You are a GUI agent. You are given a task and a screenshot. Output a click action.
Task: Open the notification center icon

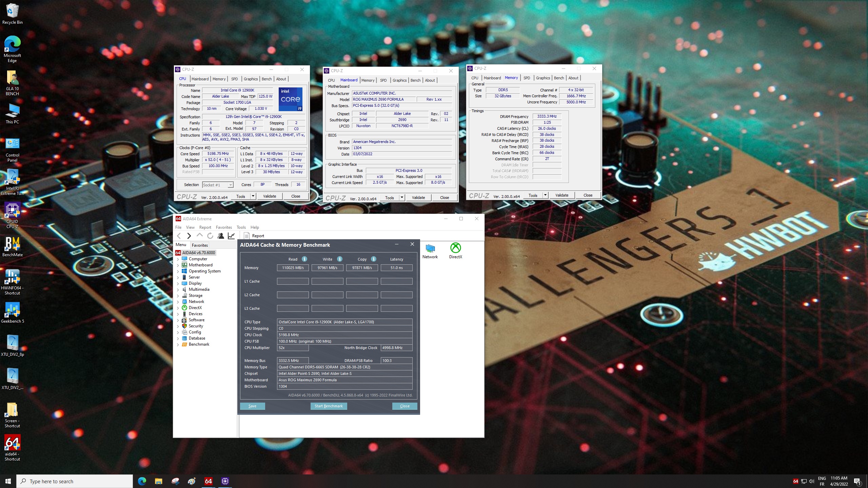click(x=857, y=481)
